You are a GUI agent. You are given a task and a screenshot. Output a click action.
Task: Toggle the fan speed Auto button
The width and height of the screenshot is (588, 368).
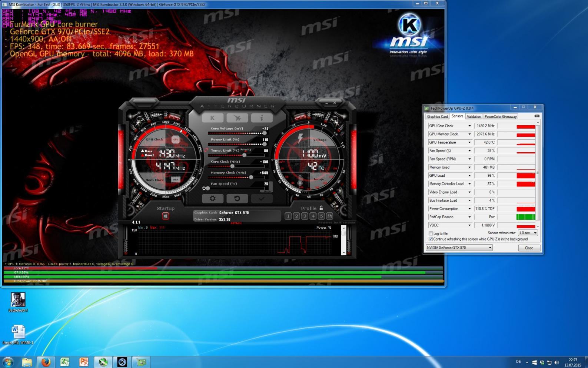pyautogui.click(x=268, y=191)
